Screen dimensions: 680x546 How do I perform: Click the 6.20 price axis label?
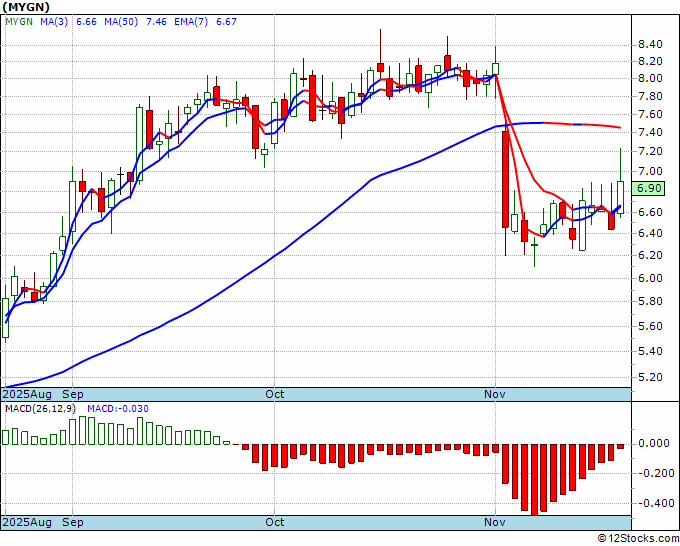coord(650,255)
